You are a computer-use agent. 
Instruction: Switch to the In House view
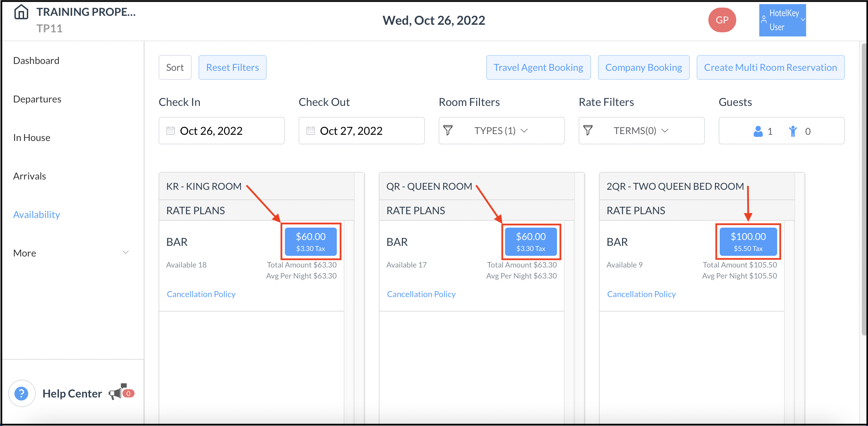click(x=32, y=138)
